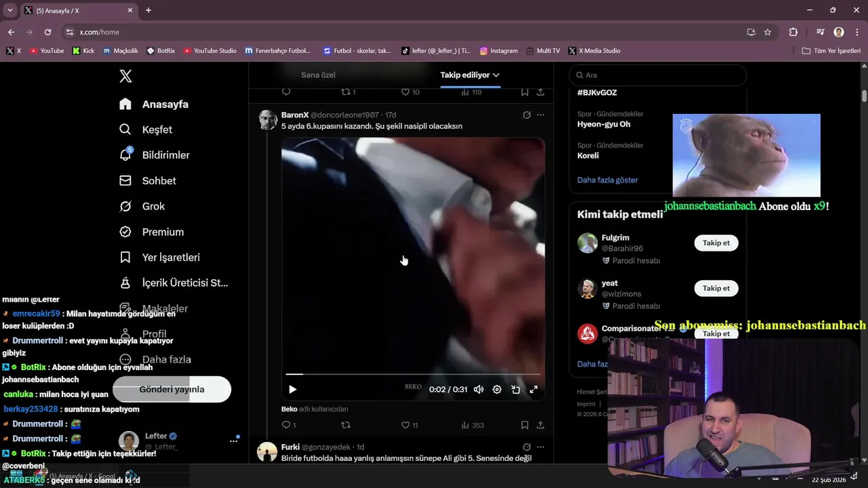The width and height of the screenshot is (868, 488).
Task: Open Multi TV bookmark
Action: pos(542,51)
